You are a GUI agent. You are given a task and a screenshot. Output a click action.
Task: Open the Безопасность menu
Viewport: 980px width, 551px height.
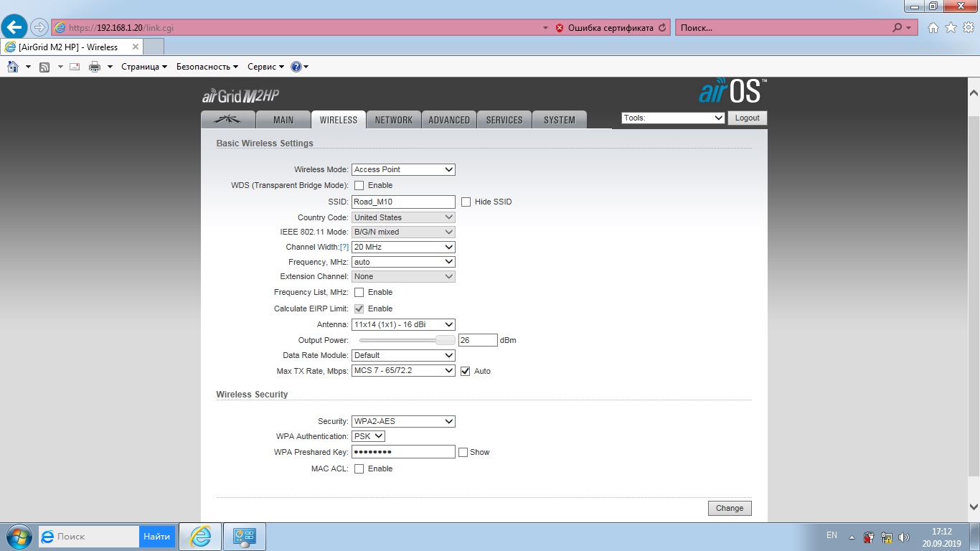coord(207,67)
